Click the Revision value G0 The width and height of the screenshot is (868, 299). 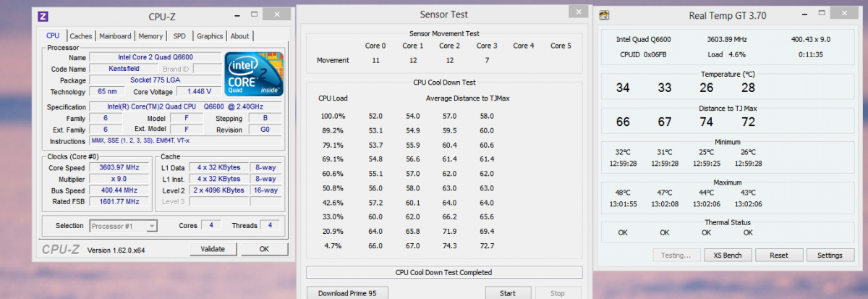tap(265, 130)
